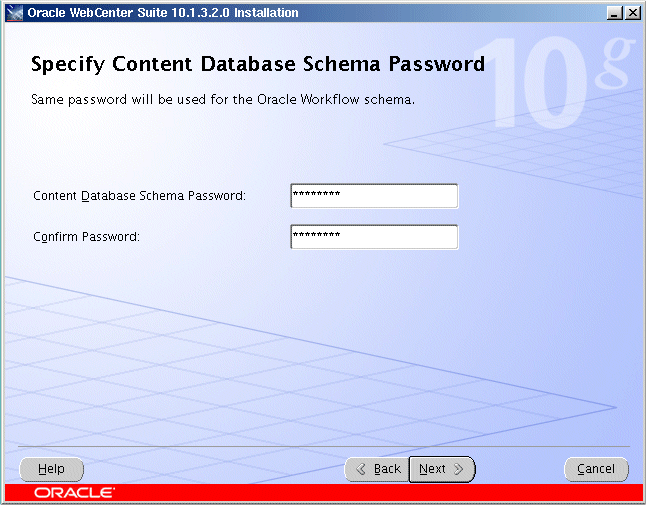This screenshot has width=646, height=505.
Task: Click the 'Same password will be used' note
Action: pos(223,100)
